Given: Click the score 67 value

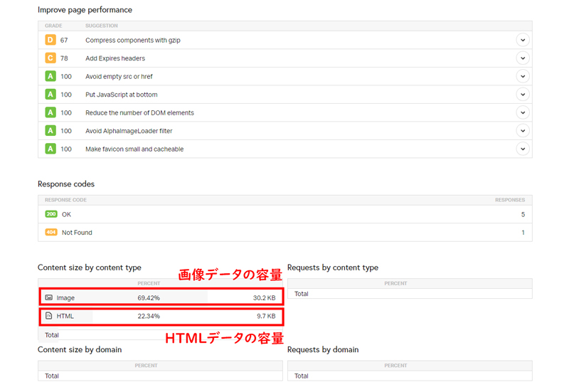Looking at the screenshot, I should point(64,41).
